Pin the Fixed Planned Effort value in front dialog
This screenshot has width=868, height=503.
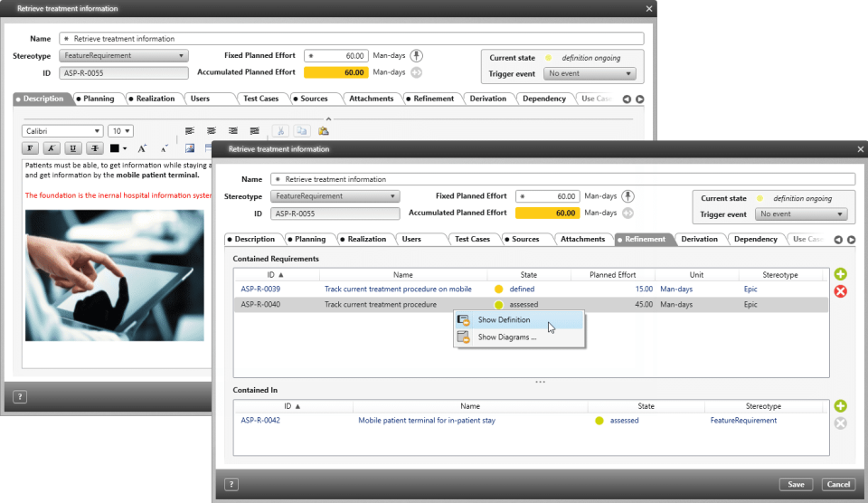[x=627, y=196]
